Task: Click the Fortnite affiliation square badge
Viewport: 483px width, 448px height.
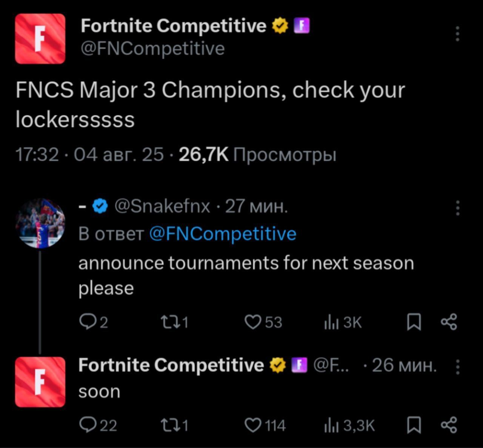Action: point(301,25)
